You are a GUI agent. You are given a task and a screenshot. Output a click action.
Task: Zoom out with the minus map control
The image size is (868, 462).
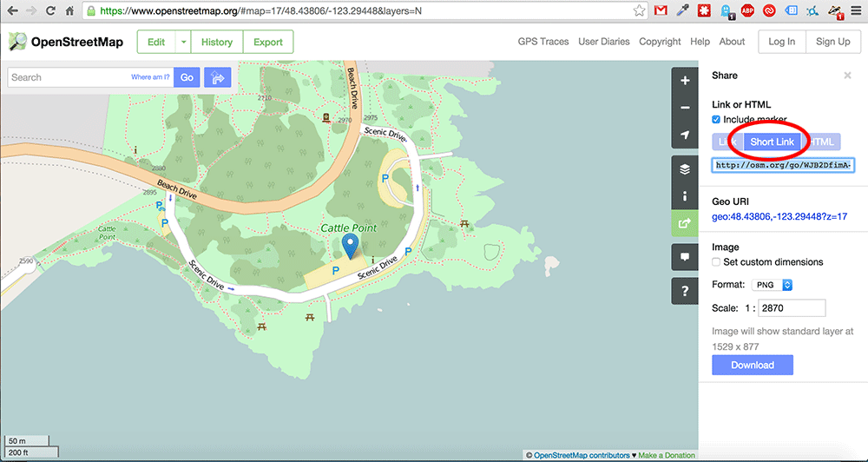[685, 108]
